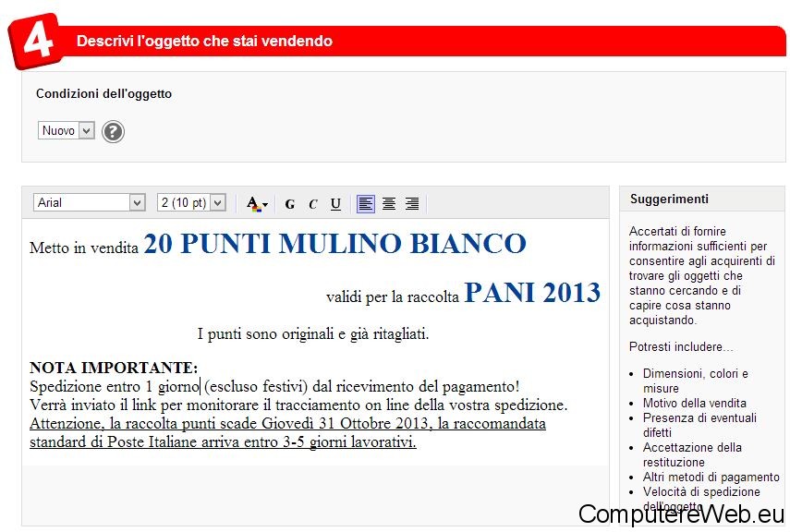Click the 'Accettazione della restituzione' suggestion

pyautogui.click(x=692, y=455)
